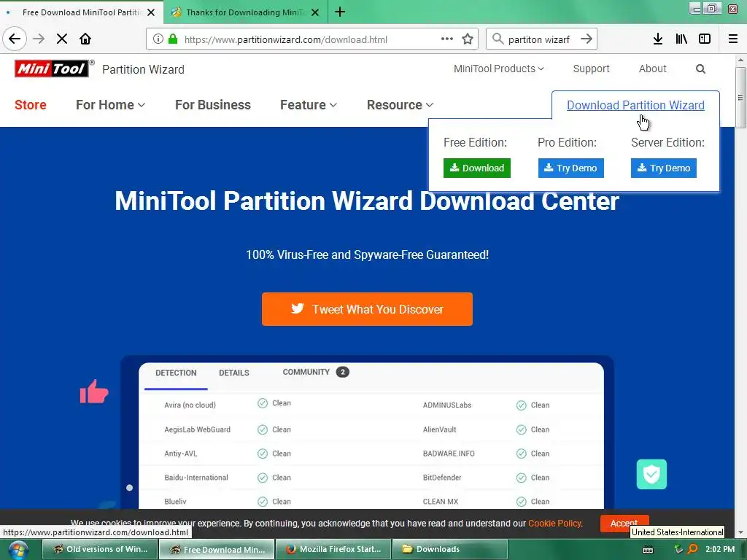Open the Store page
The height and width of the screenshot is (560, 747).
coord(31,105)
